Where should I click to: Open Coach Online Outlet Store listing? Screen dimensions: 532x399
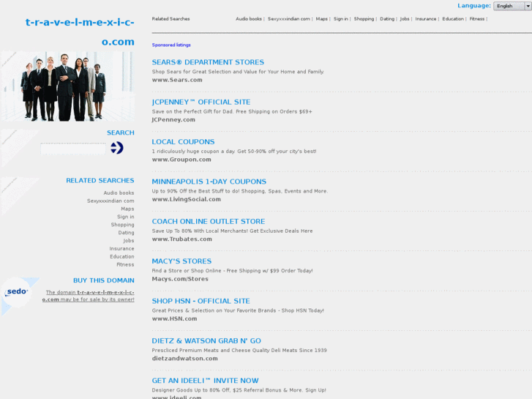209,221
